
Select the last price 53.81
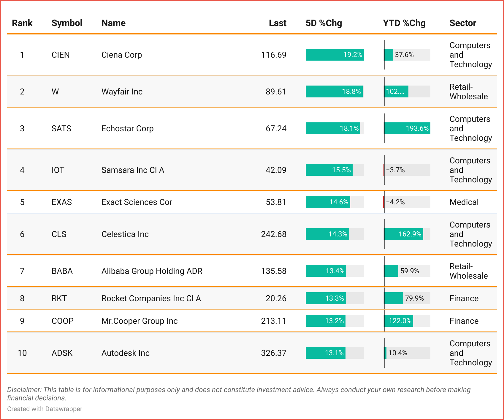tap(276, 202)
